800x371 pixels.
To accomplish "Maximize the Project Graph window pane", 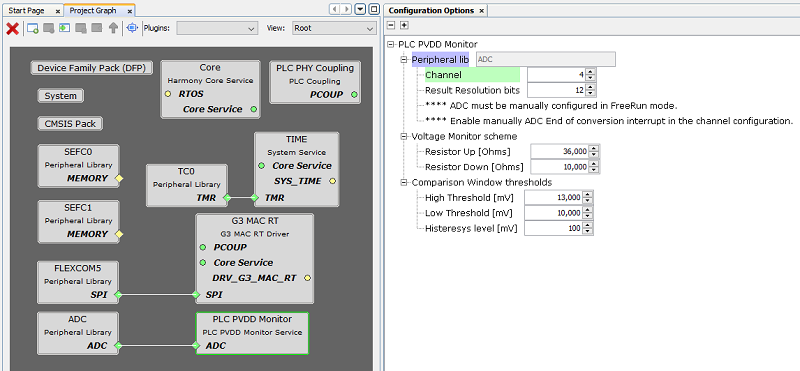I will point(374,9).
